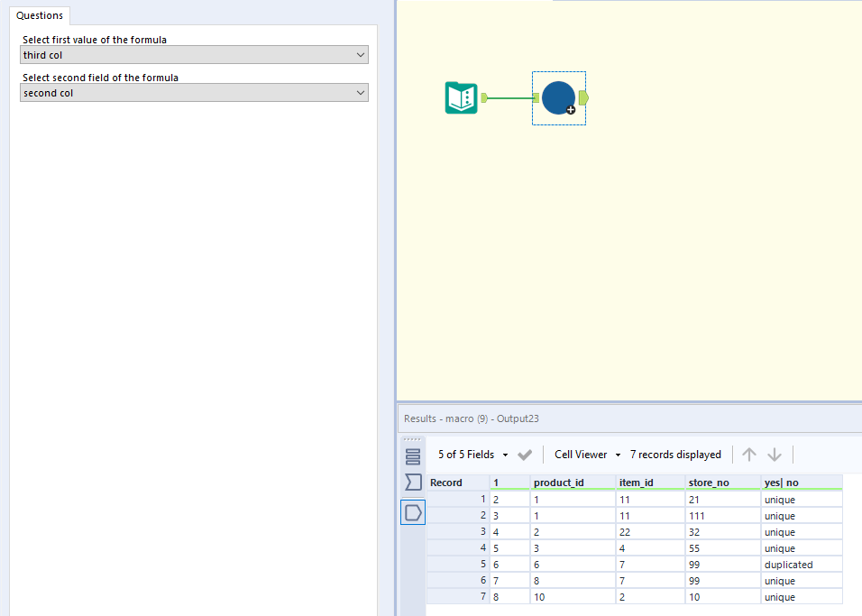Select the 'duplicated' cell in row 5
The height and width of the screenshot is (616, 862).
(x=789, y=564)
